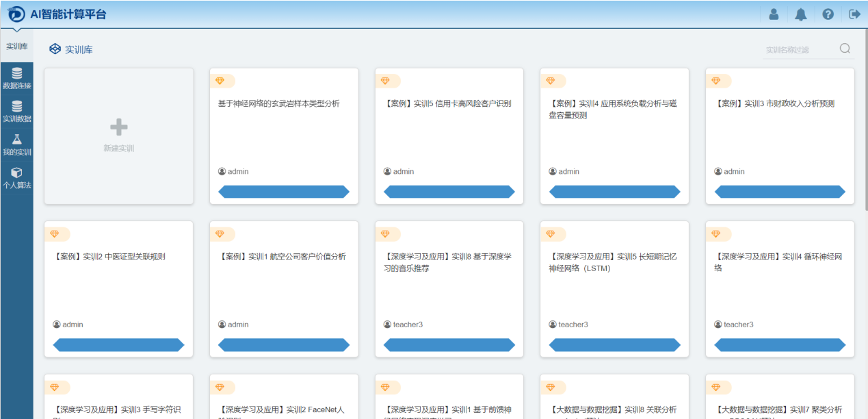868x419 pixels.
Task: Open 我的实训 in the sidebar
Action: click(16, 144)
